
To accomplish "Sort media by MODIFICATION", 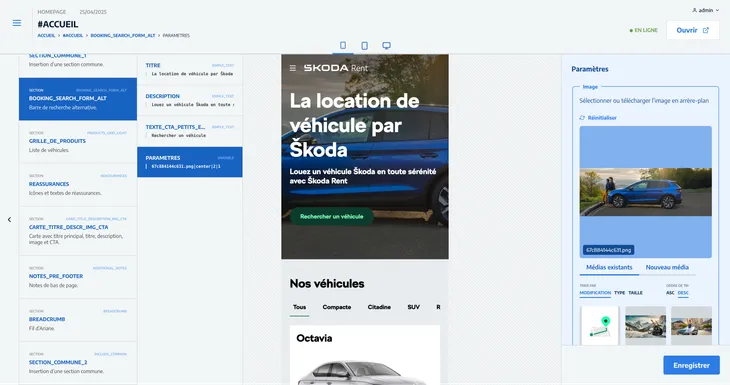I will 595,293.
